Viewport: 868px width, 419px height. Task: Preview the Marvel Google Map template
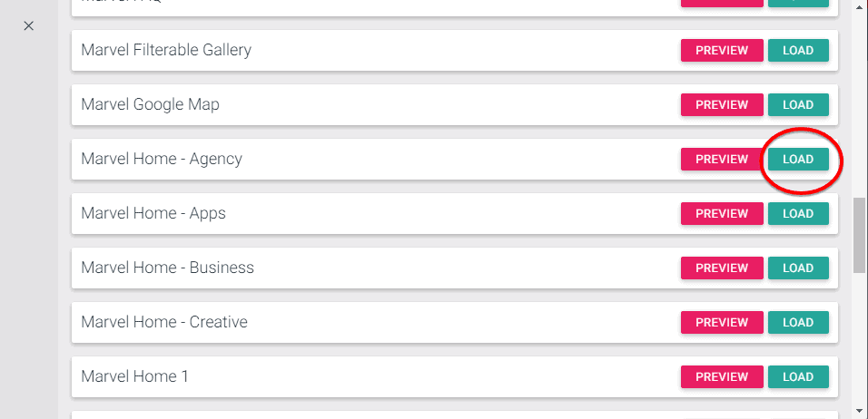[722, 105]
